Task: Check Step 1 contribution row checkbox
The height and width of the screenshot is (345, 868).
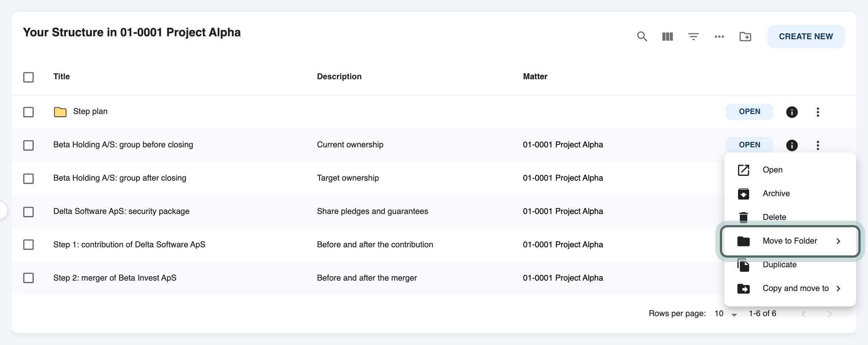Action: (x=29, y=244)
